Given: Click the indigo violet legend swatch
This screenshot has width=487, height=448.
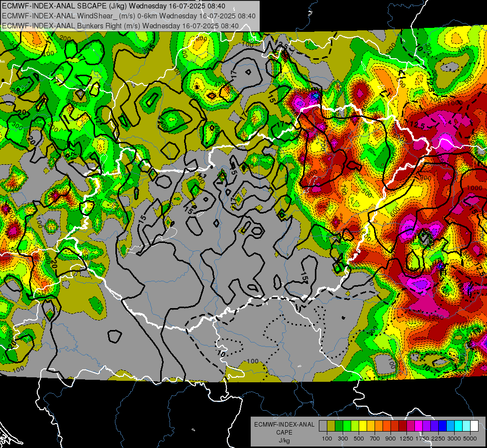Looking at the screenshot, I should pos(434,426).
